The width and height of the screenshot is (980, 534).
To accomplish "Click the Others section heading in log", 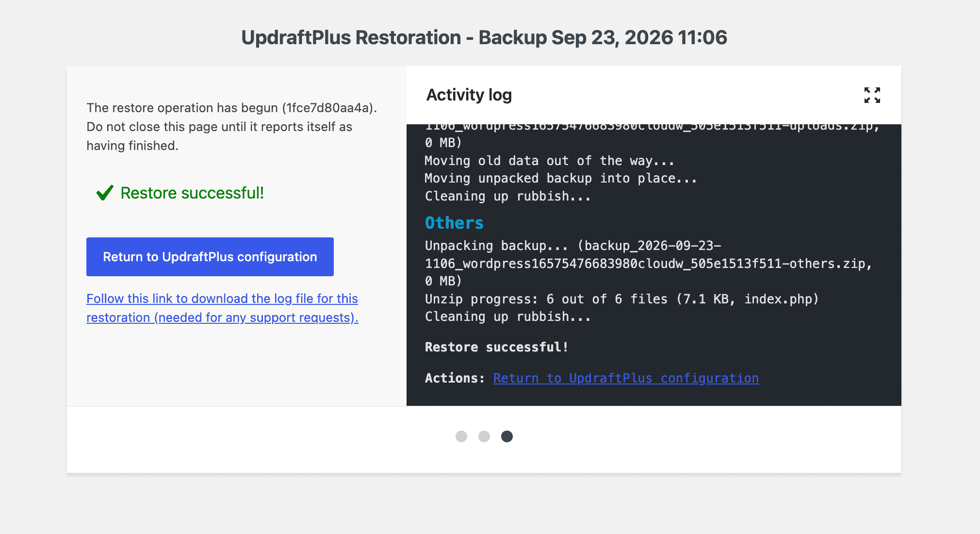I will [x=454, y=223].
